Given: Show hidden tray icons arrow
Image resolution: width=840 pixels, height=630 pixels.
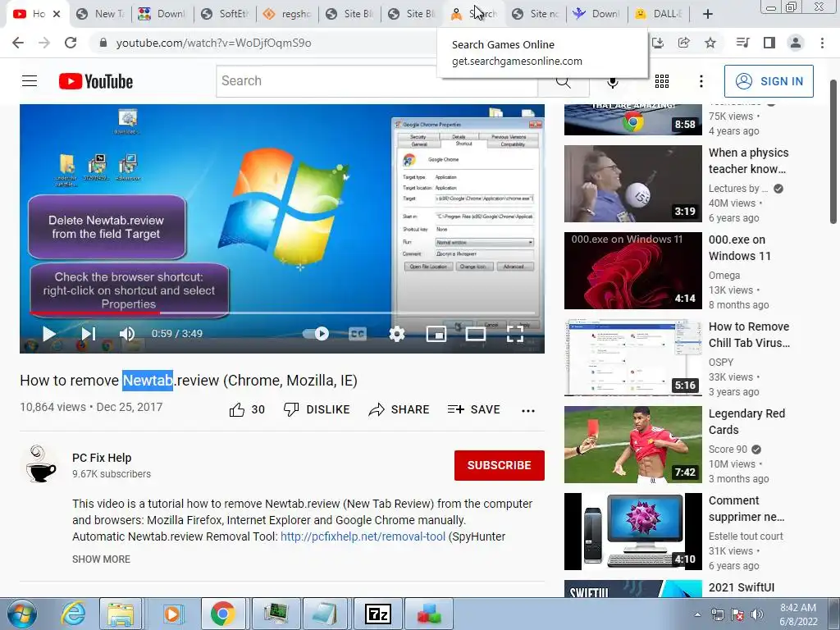Looking at the screenshot, I should tap(697, 614).
